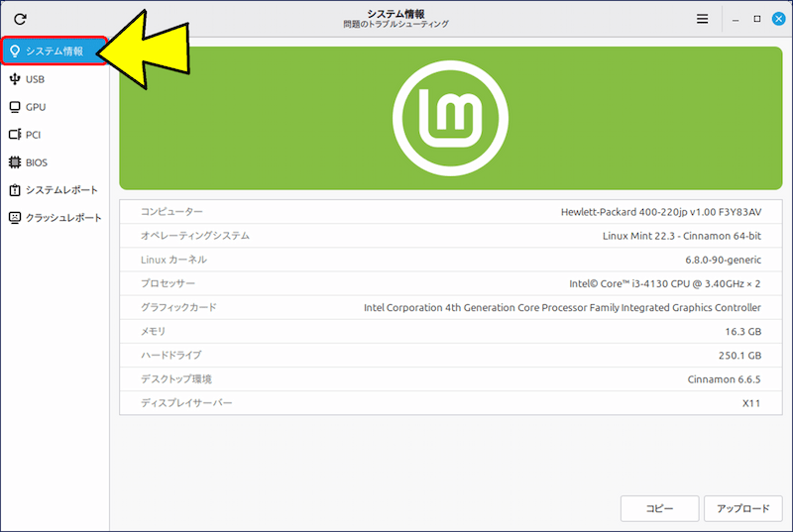Select the Linux カーネル version row
793x532 pixels.
(450, 260)
